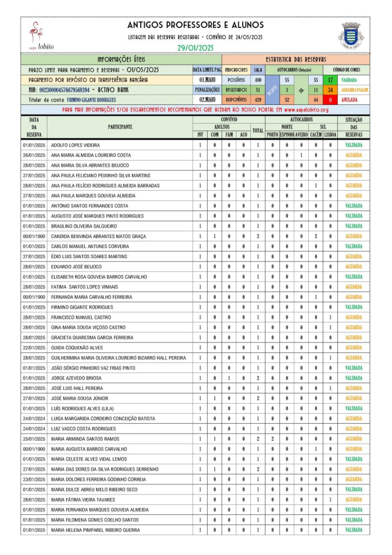392x555 pixels.
Task: Click the reservation date 25/01/2025
Action: pyautogui.click(x=34, y=439)
